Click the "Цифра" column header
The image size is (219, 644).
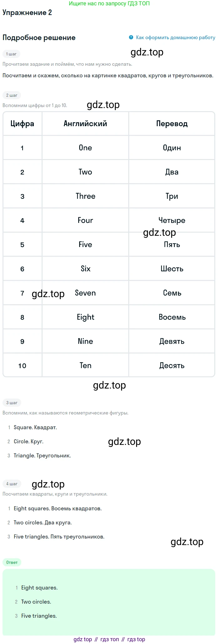[22, 124]
